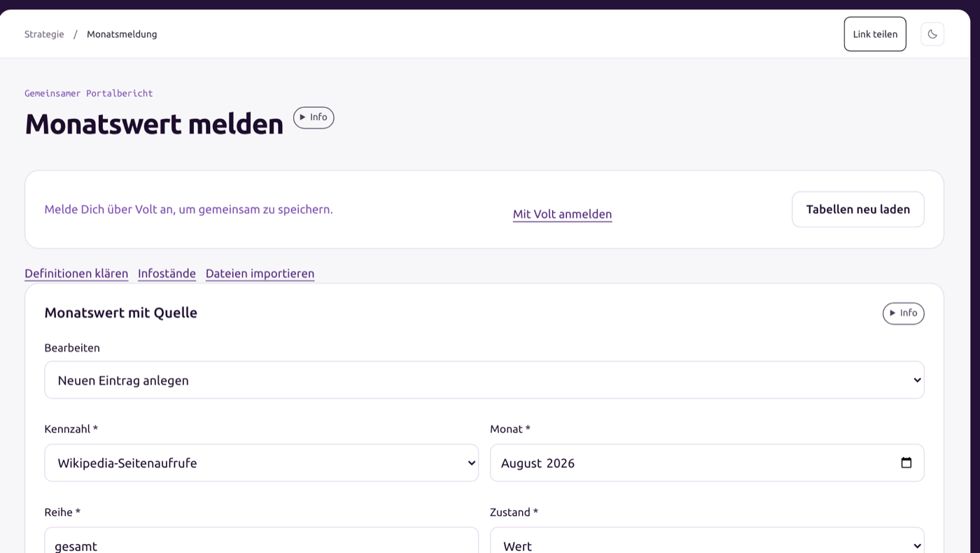Click the Monatsmeldung breadcrumb item

click(122, 34)
